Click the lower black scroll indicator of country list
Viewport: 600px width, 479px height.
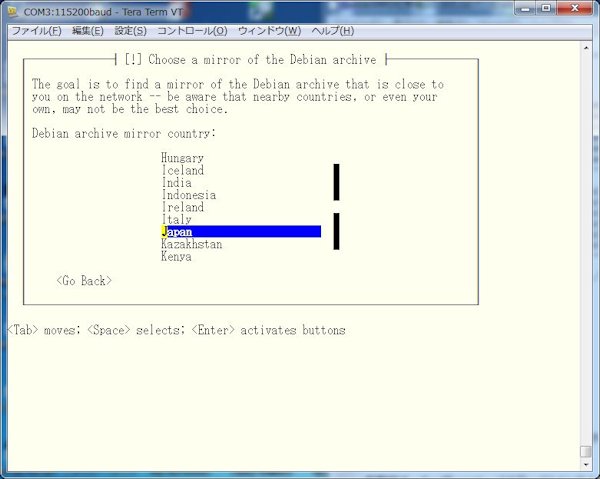[x=336, y=231]
